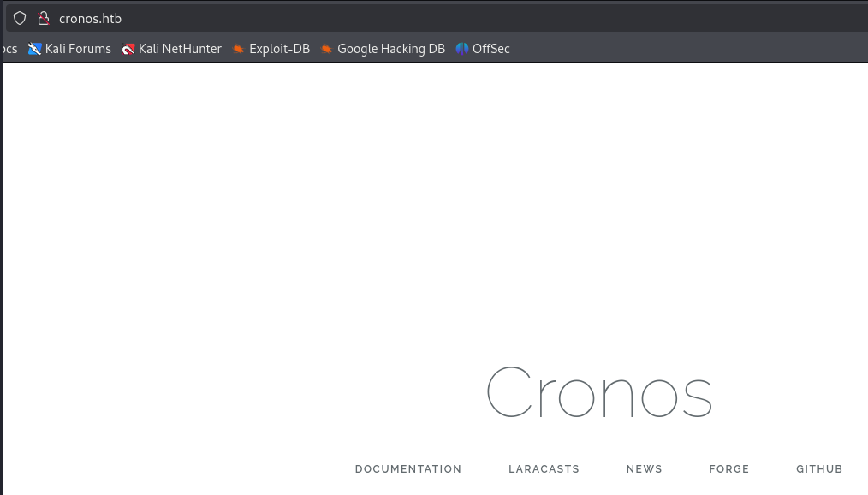Open the Exploit-DB bookmark label

(x=279, y=49)
